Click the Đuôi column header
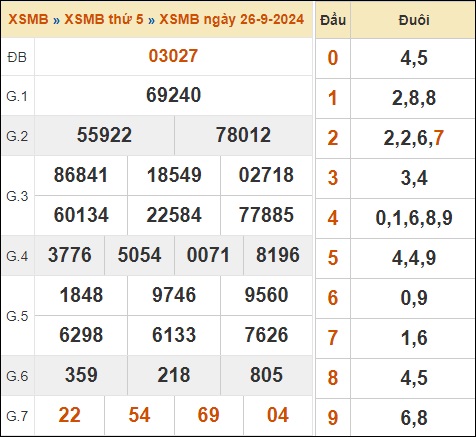Viewport: 476px width, 437px height. (x=414, y=20)
